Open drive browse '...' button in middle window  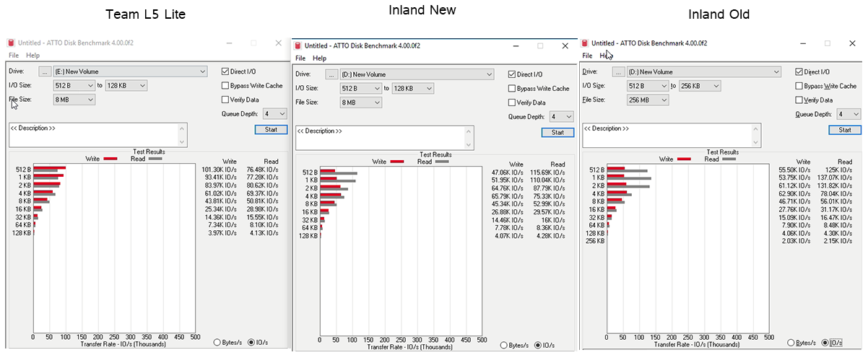[x=331, y=75]
